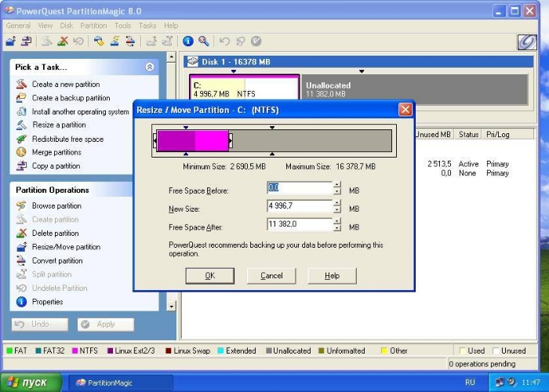The image size is (549, 392).
Task: Click the Delete partition icon in Partition Operations
Action: (21, 233)
